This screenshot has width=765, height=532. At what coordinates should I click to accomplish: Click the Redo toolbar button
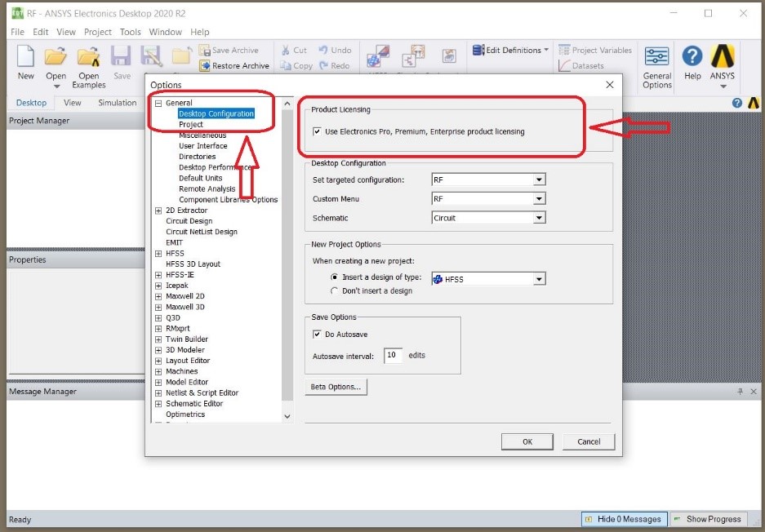[335, 65]
